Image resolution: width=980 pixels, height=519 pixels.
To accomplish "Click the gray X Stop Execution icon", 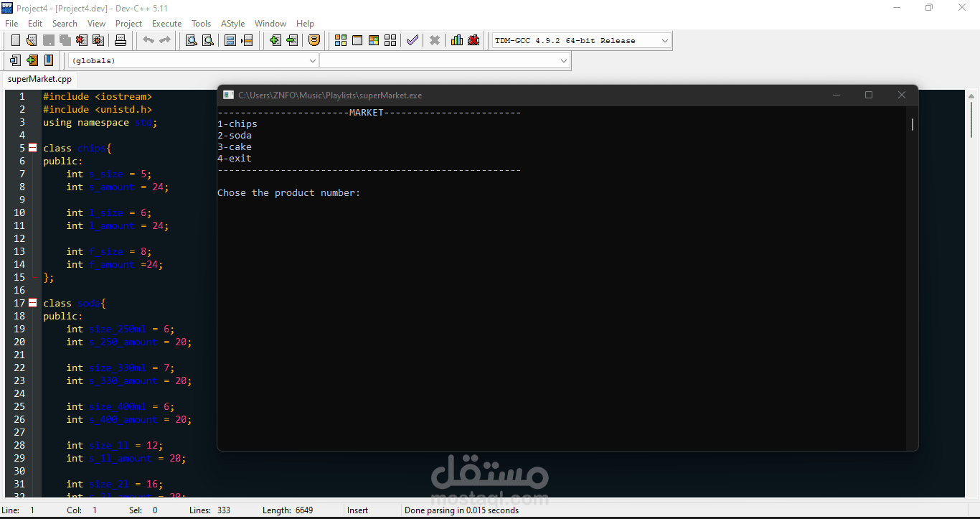I will (434, 40).
